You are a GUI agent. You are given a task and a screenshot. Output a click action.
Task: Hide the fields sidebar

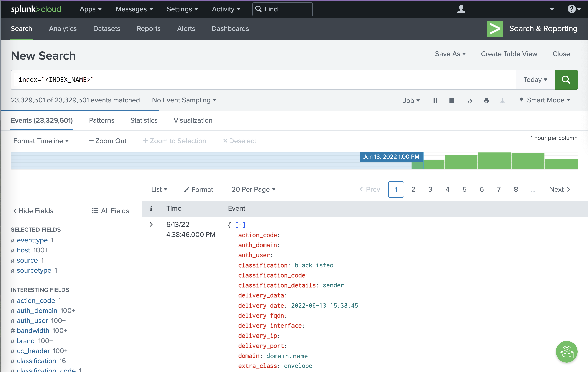point(33,211)
